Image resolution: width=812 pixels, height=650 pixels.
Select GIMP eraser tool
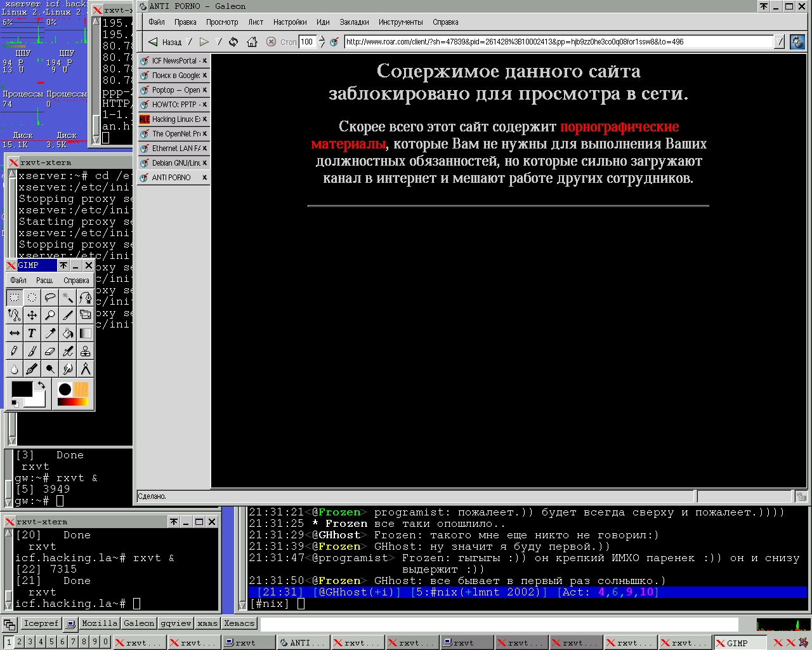(49, 350)
